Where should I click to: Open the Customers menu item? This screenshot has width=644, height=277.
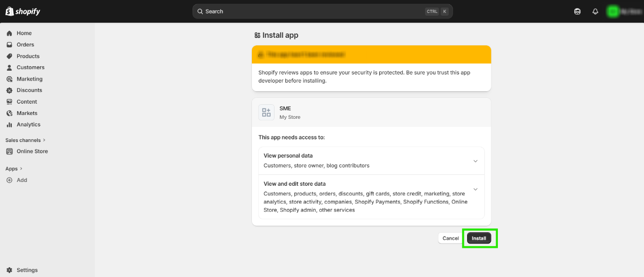click(30, 67)
